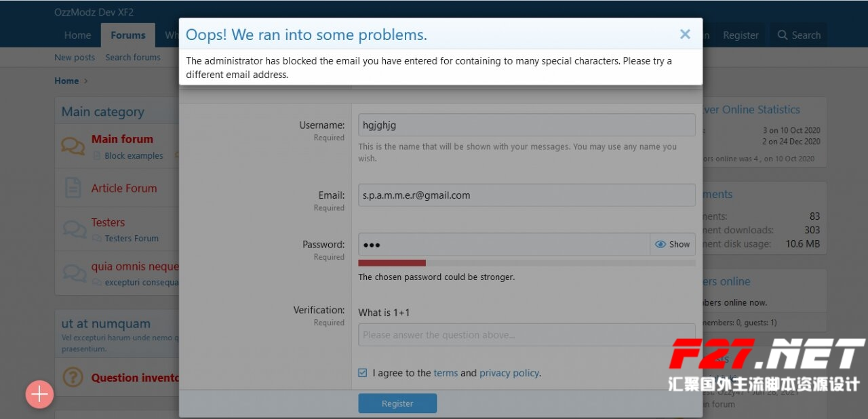
Task: Click the red plus floating button
Action: (39, 394)
